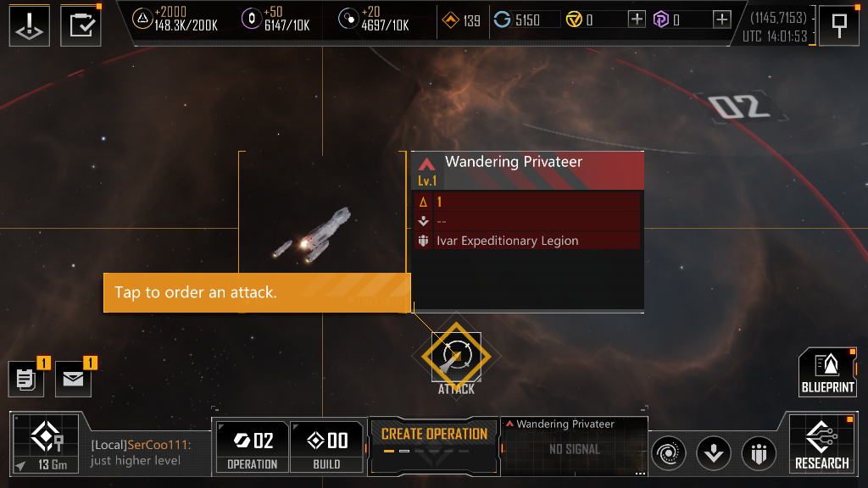Open the alert landing icon top-left
868x488 pixels.
pos(30,25)
